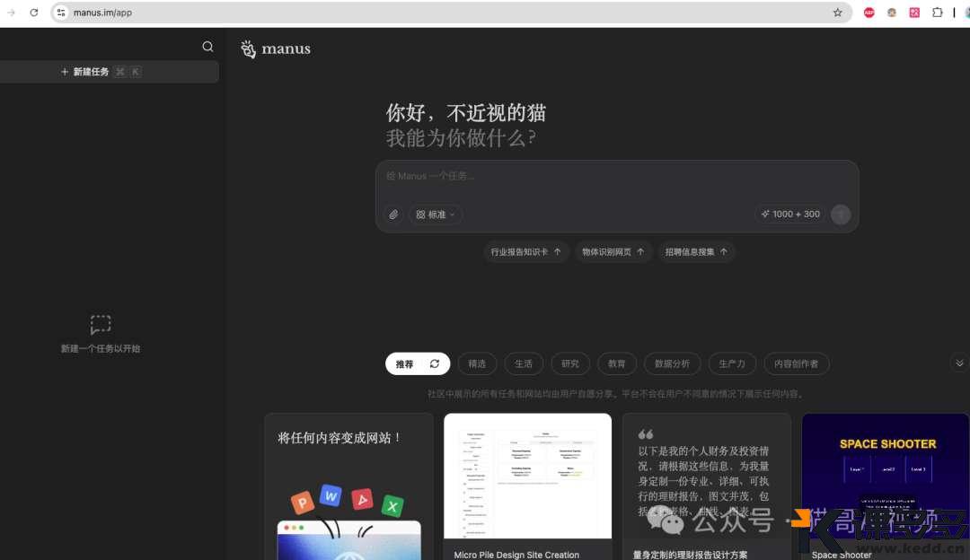Switch to the 精选 tab
The image size is (970, 560).
[477, 363]
